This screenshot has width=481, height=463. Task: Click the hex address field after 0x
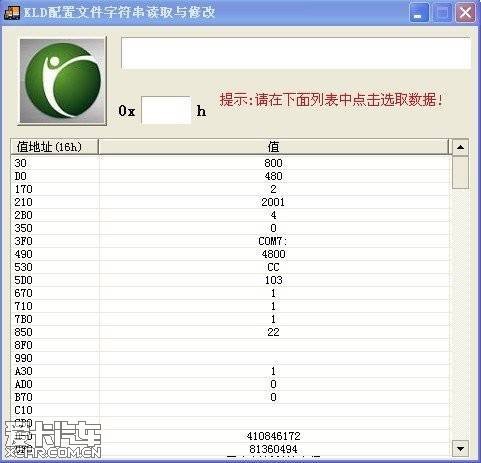pyautogui.click(x=166, y=110)
